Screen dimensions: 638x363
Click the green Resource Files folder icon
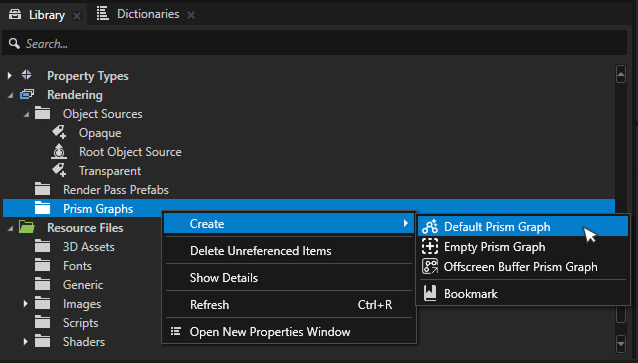(27, 227)
